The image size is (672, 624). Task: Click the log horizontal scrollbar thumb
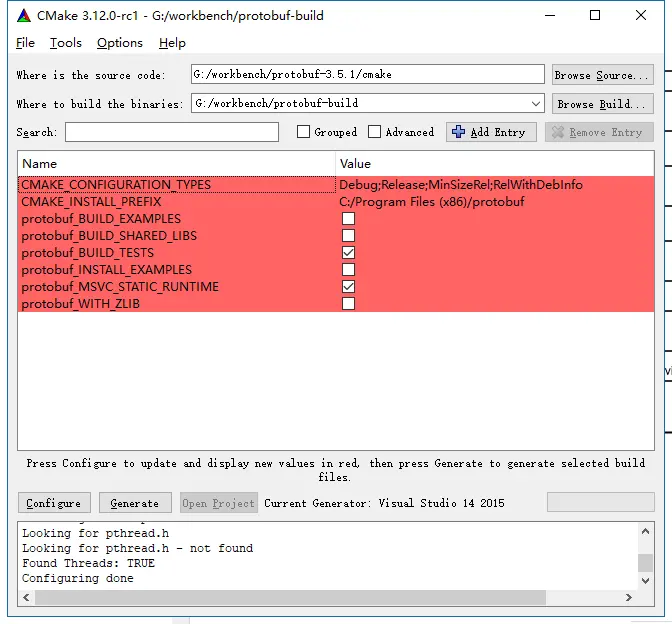pos(291,597)
